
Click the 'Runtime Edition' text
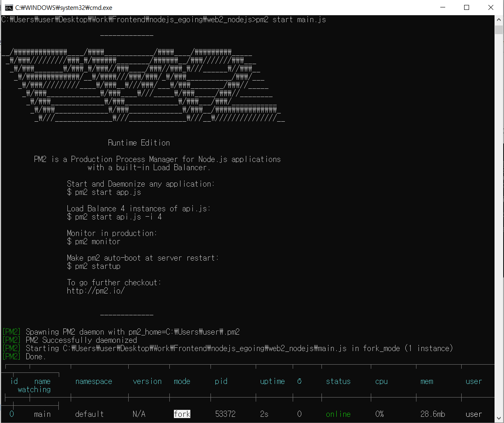point(139,143)
